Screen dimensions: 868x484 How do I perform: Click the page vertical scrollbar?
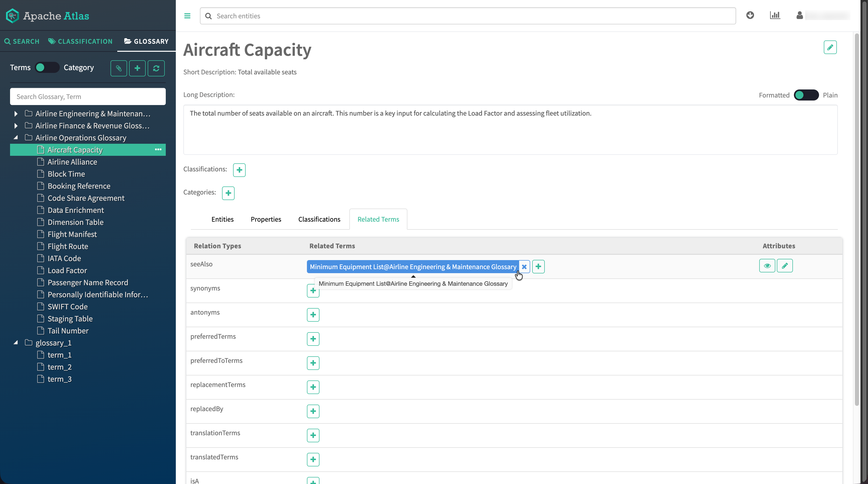click(856, 219)
